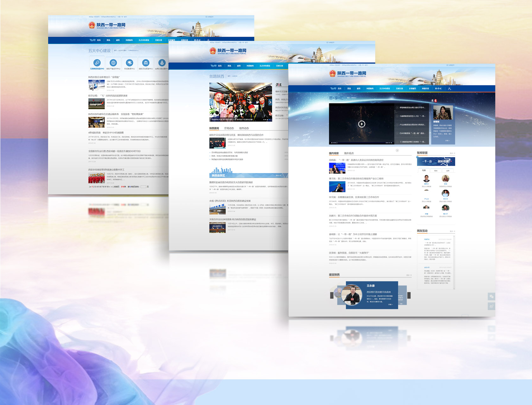Image resolution: width=532 pixels, height=405 pixels.
Task: Select the 丝绸之路金融中心 money bag icon
Action: pos(162,63)
